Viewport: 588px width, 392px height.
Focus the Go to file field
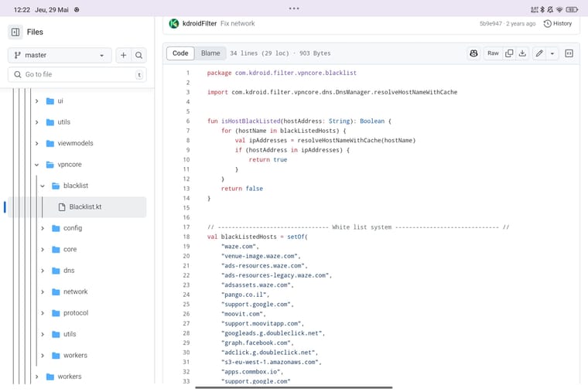(x=77, y=74)
